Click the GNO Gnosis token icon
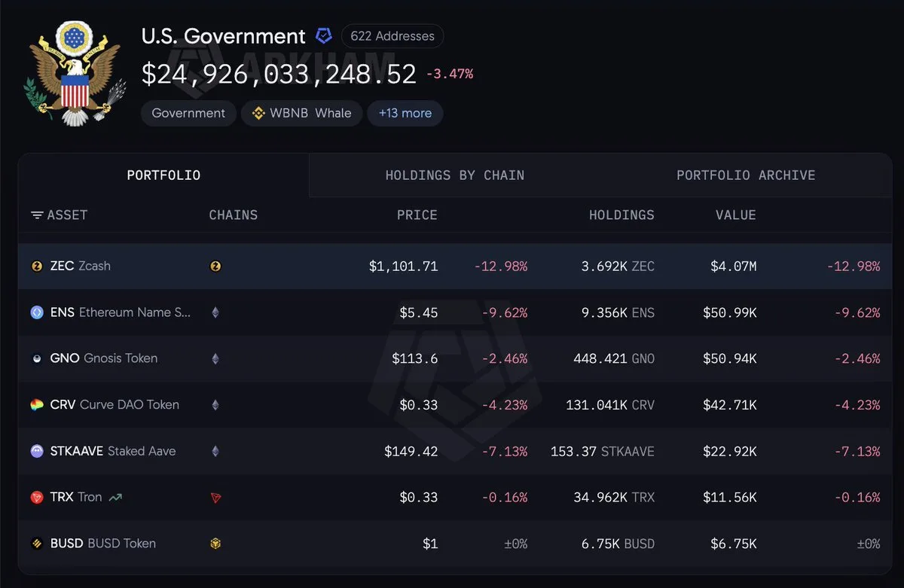 [37, 358]
